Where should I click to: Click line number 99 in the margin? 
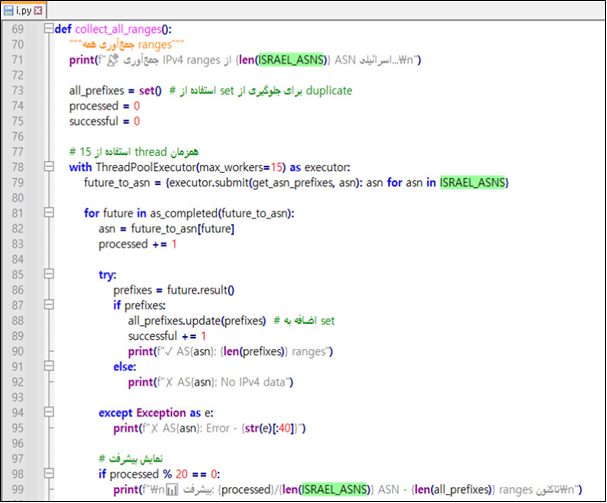(17, 489)
